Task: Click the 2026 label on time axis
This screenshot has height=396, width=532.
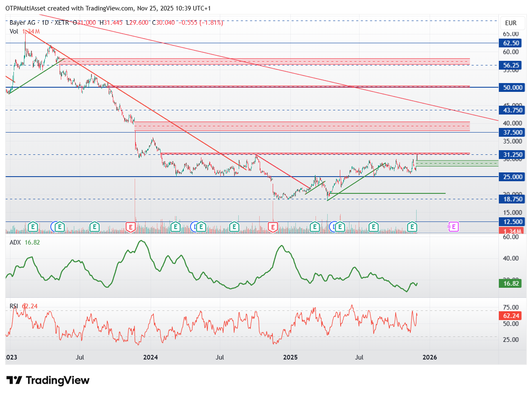Action: point(430,357)
